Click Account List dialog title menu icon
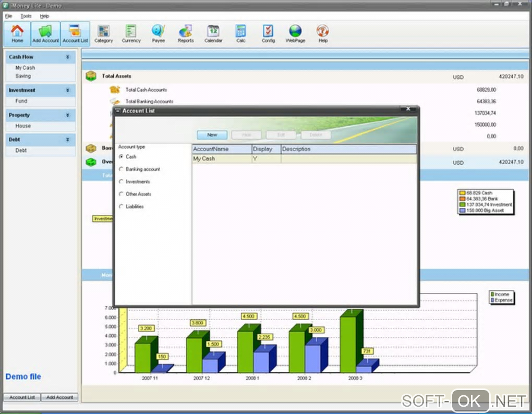 118,111
